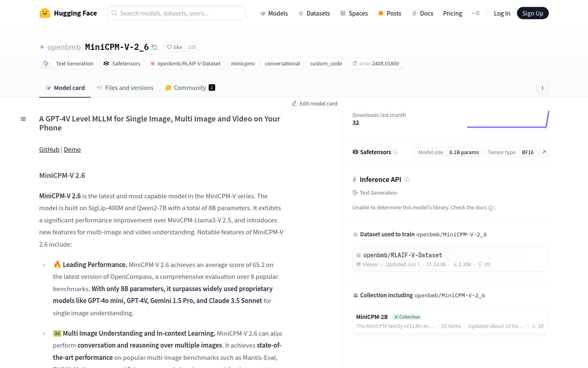Click the upvote icon on MiniCPM-2B collection
Screen dimensions: 588x368
click(534, 326)
